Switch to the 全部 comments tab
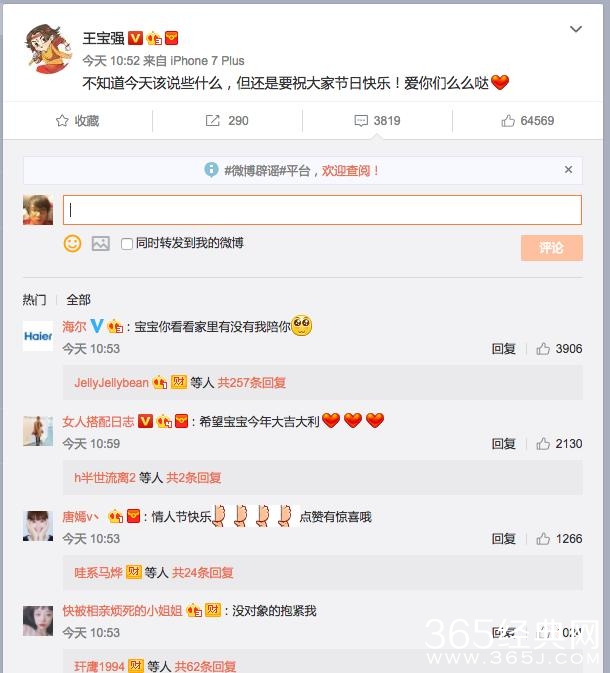 tap(79, 300)
